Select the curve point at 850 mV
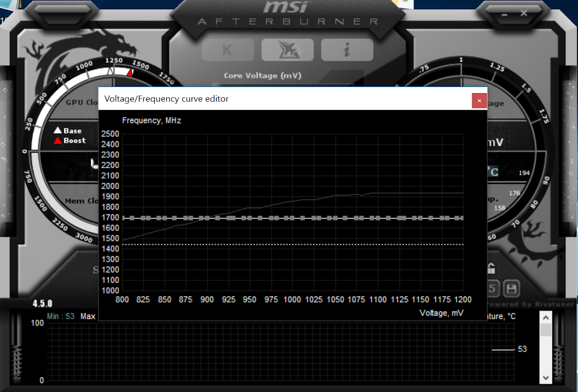This screenshot has width=578, height=392. pyautogui.click(x=164, y=218)
